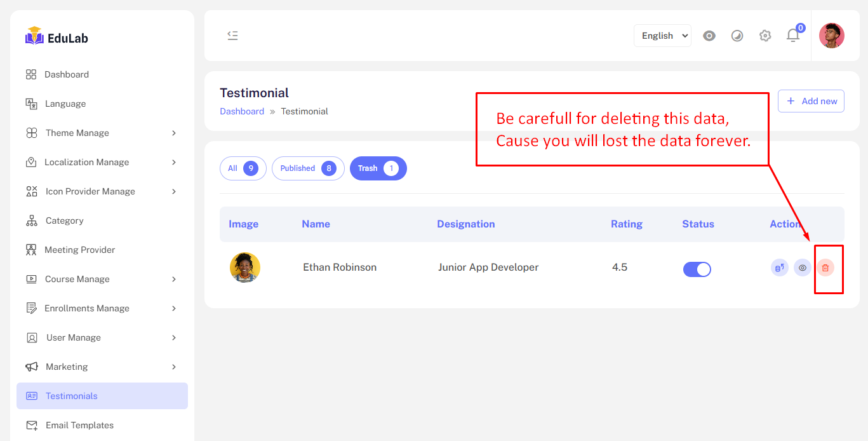Click the Add new button
The height and width of the screenshot is (441, 868).
click(x=811, y=101)
